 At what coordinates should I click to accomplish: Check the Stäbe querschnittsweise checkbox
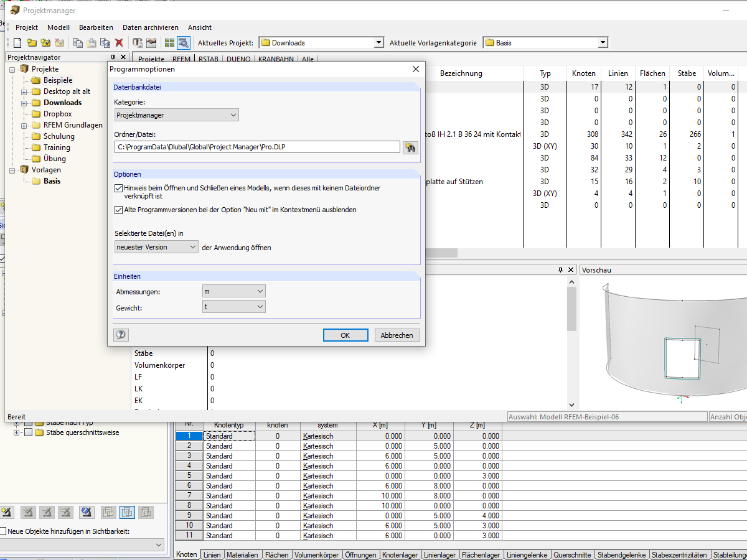(x=28, y=432)
